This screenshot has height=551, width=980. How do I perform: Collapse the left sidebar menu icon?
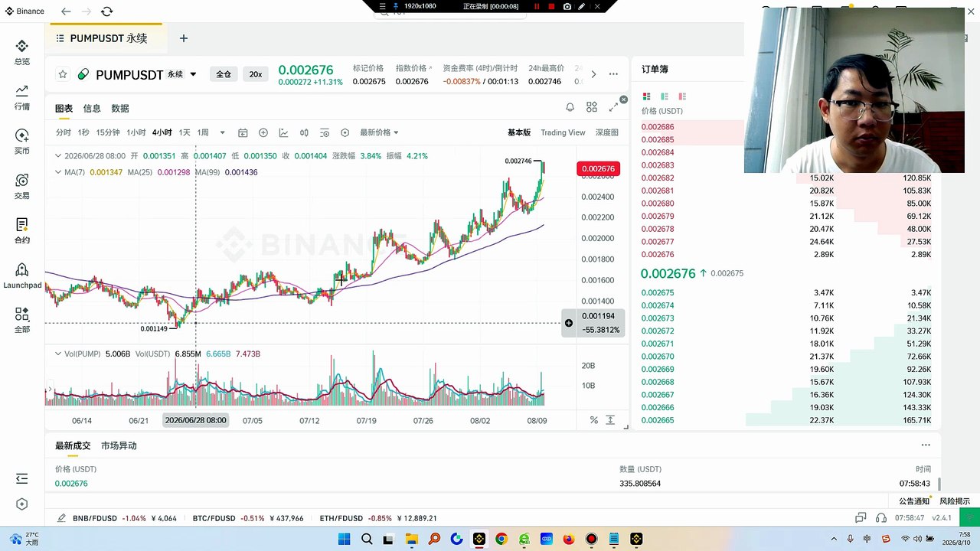21,478
